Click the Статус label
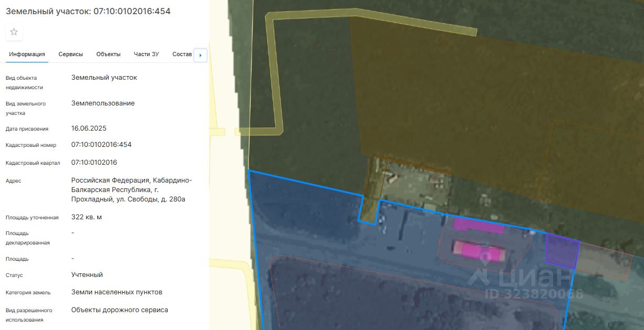The image size is (644, 330). click(x=14, y=275)
